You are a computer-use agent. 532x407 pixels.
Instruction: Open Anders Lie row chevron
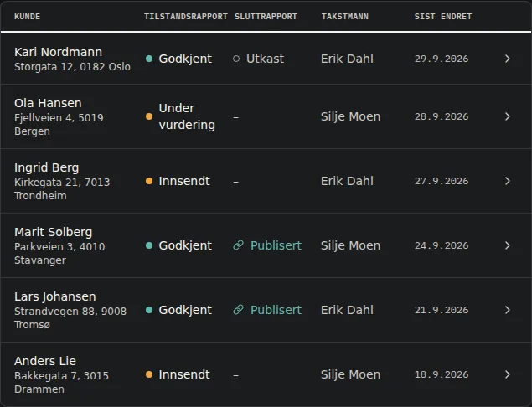[507, 374]
